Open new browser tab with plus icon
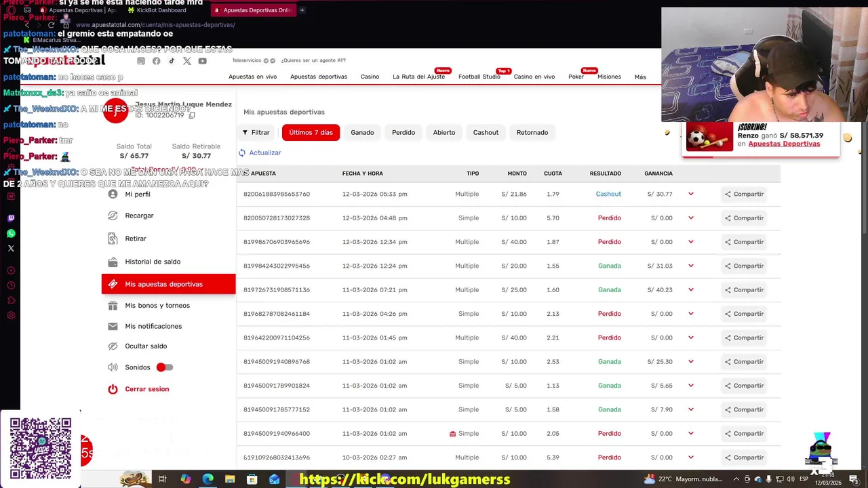The height and width of the screenshot is (488, 868). 302,10
